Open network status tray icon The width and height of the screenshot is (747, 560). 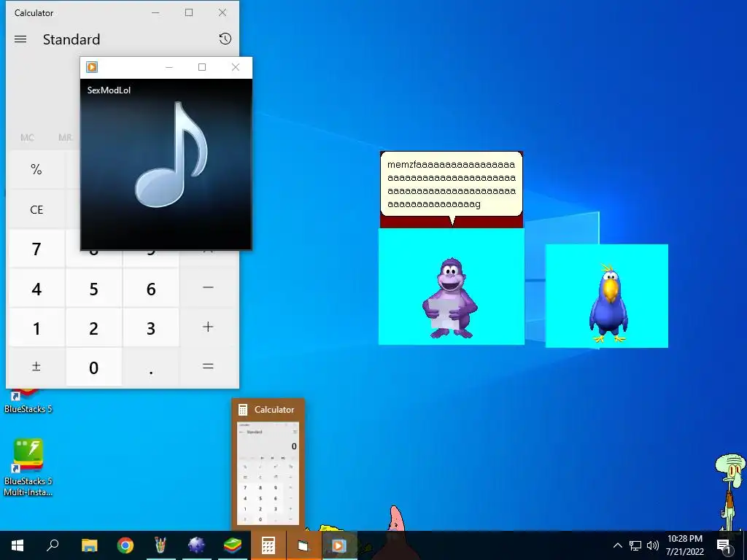[635, 545]
